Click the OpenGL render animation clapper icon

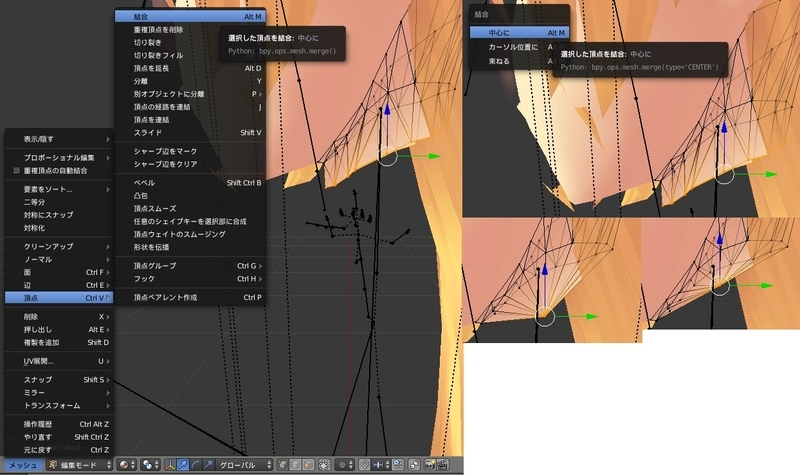442,465
